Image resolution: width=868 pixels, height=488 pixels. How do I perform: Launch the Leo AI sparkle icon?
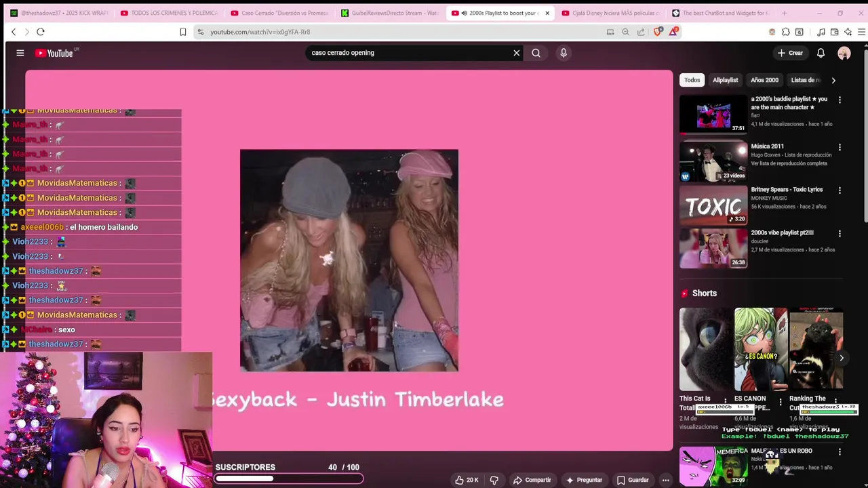[x=848, y=32]
